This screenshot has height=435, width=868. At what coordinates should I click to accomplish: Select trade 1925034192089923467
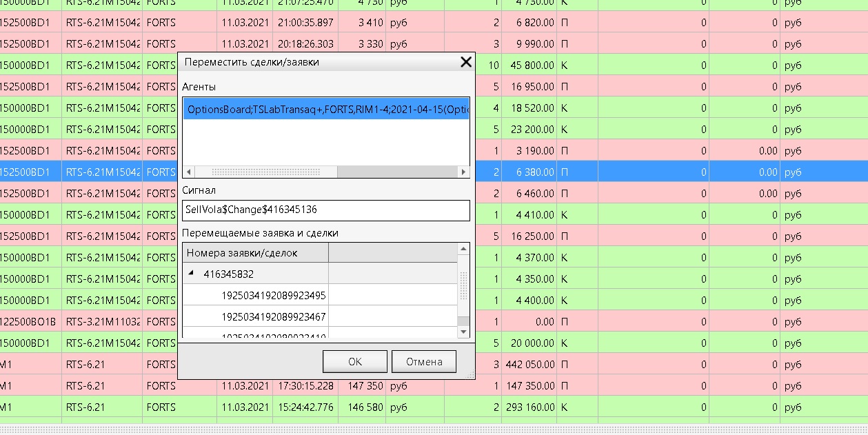(x=273, y=316)
